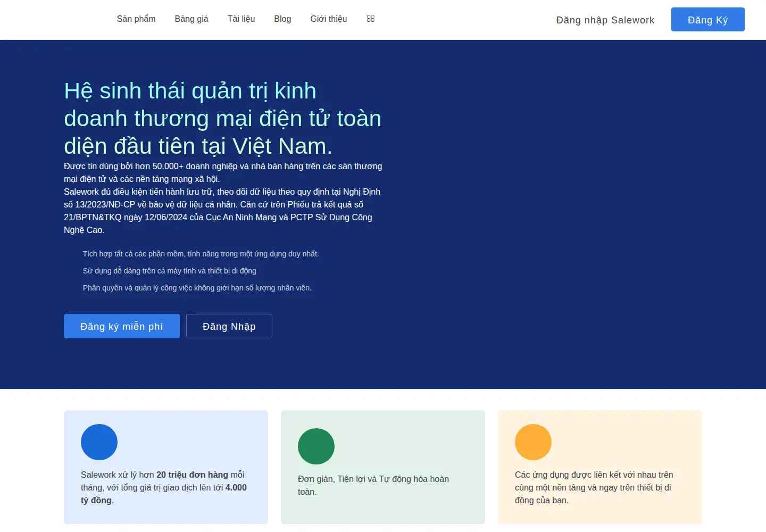766x532 pixels.
Task: Open the Giới thiệu menu item
Action: [329, 19]
